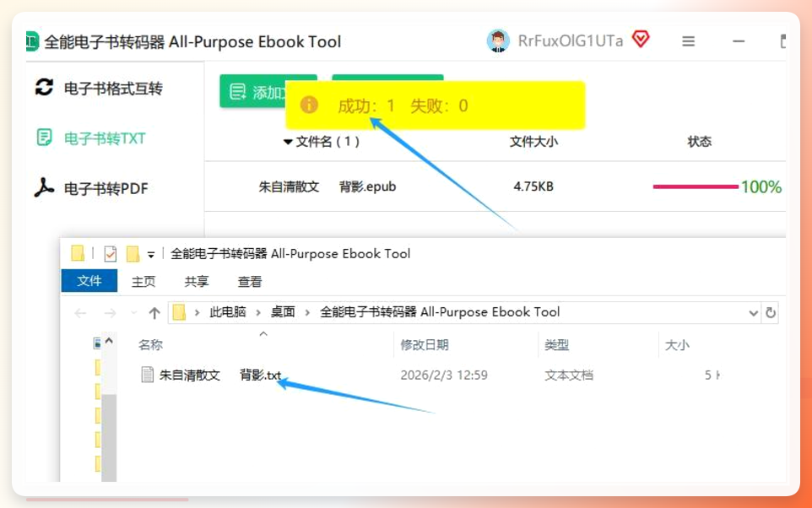Click the 4.75KB file size cell
Image resolution: width=812 pixels, height=508 pixels.
tap(533, 186)
